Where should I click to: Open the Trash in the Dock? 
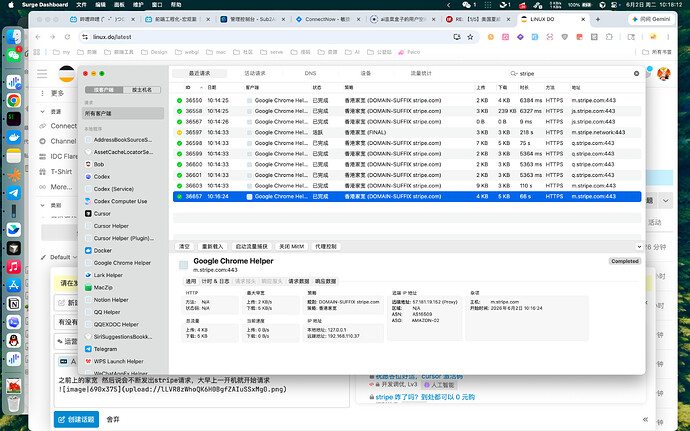[14, 403]
